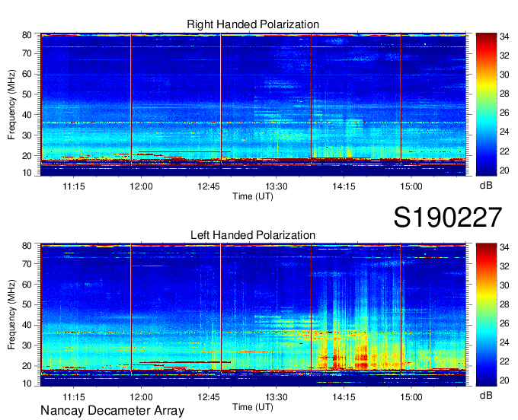
Task: Click the 20 MHz tick on top plot
Action: (x=27, y=155)
